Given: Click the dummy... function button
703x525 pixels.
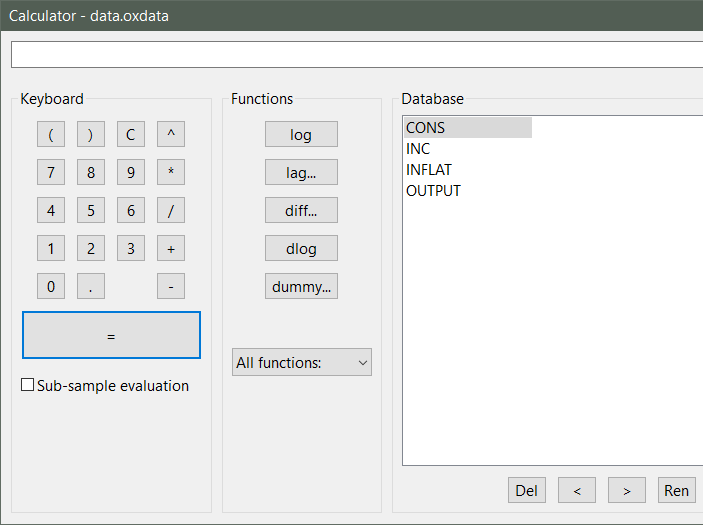Looking at the screenshot, I should (x=301, y=287).
